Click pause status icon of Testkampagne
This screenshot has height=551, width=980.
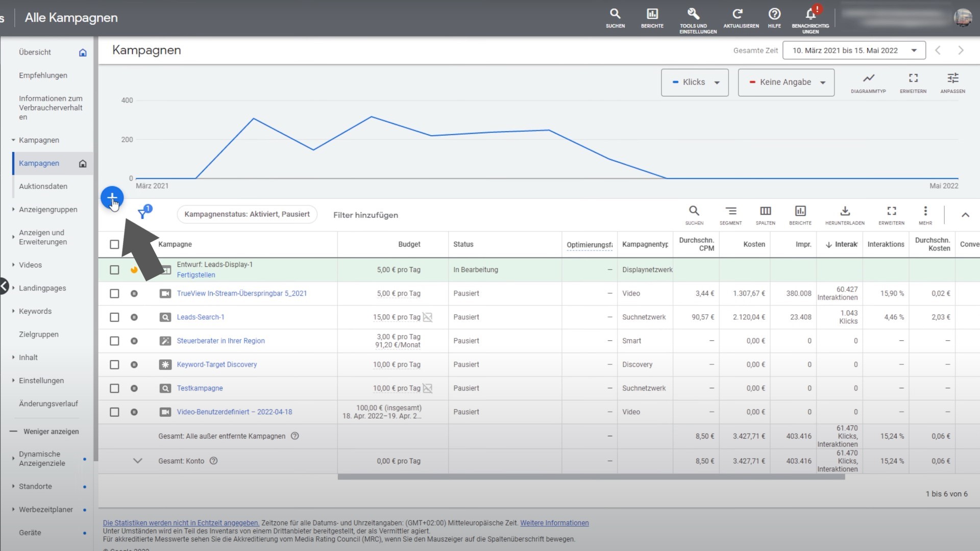pyautogui.click(x=134, y=388)
